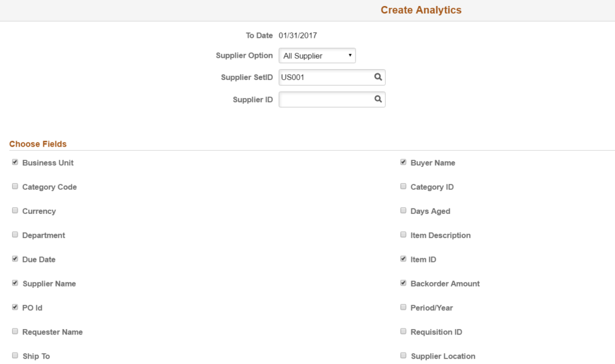Check the Days Aged field
The image size is (615, 364).
point(403,210)
